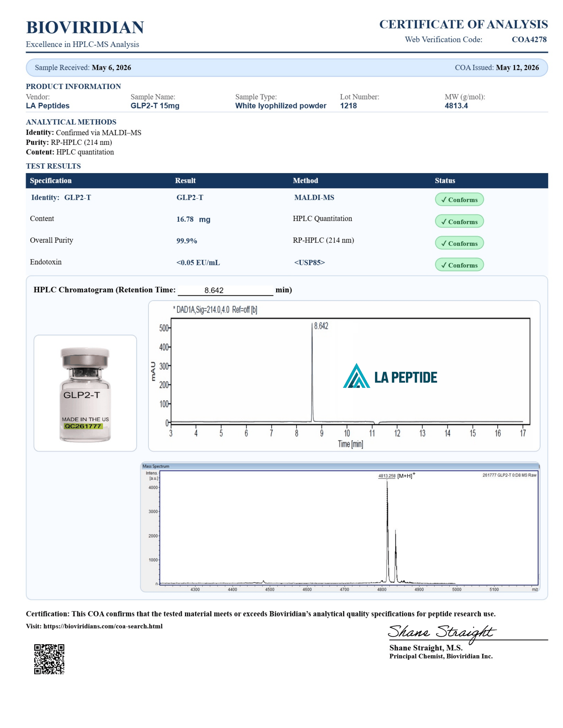Image resolution: width=563 pixels, height=728 pixels.
Task: Click the 'Content' specification cell in Test Results
Action: (42, 219)
